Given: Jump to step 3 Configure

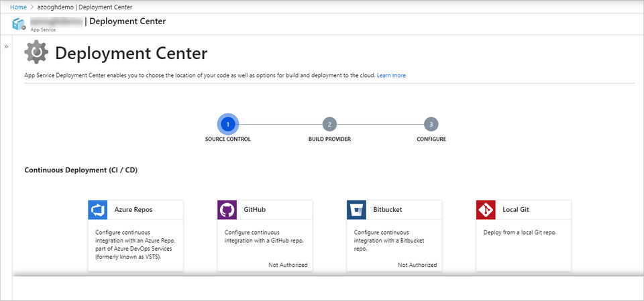Looking at the screenshot, I should point(431,124).
